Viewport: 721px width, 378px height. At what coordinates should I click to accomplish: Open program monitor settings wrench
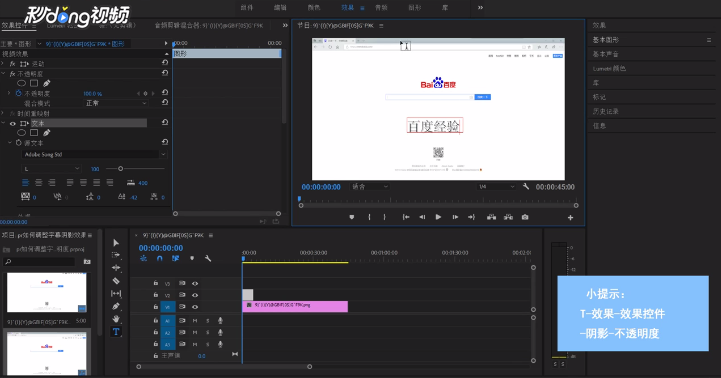526,186
